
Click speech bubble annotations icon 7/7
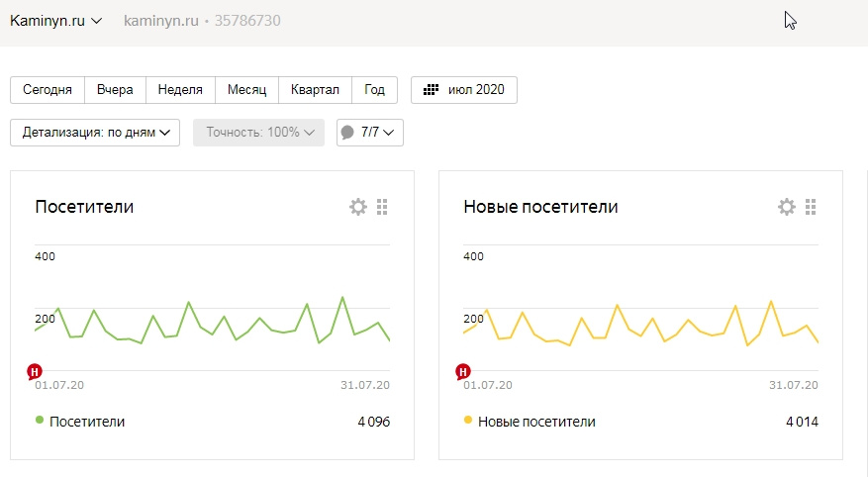(x=347, y=133)
